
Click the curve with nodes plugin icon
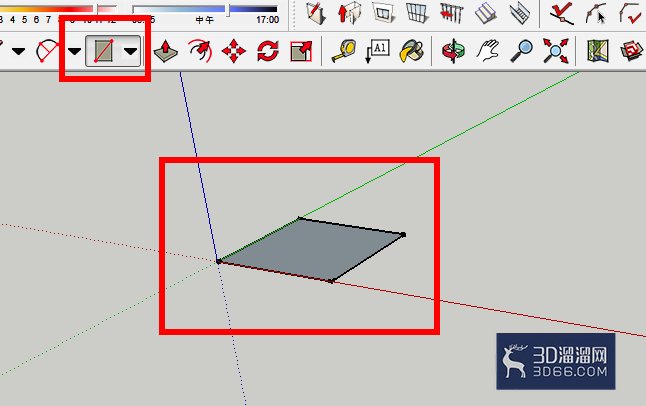pyautogui.click(x=596, y=13)
